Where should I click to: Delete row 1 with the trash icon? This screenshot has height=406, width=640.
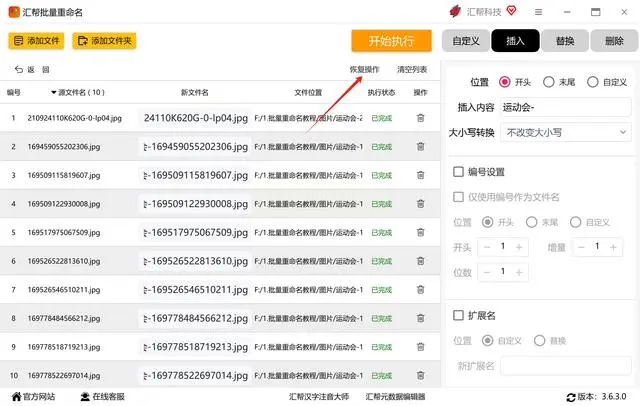click(x=420, y=118)
